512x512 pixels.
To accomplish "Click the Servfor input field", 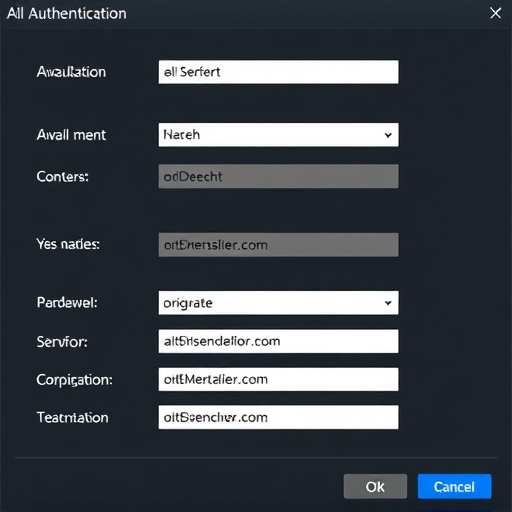I will (x=278, y=341).
